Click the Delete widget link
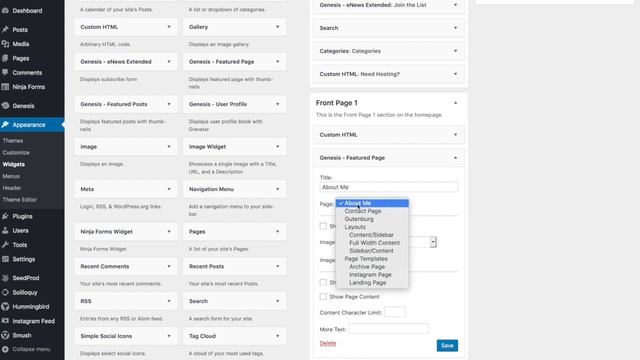 pyautogui.click(x=328, y=343)
